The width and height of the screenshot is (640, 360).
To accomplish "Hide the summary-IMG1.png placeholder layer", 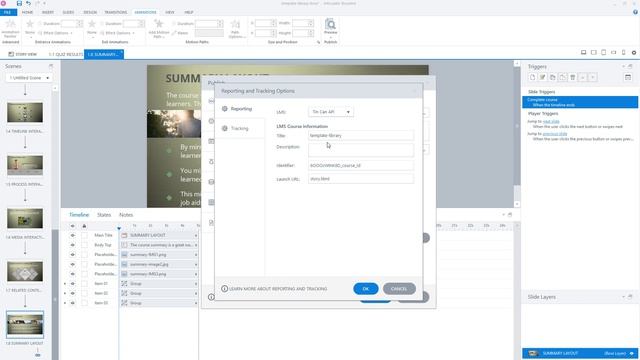I will [73, 255].
